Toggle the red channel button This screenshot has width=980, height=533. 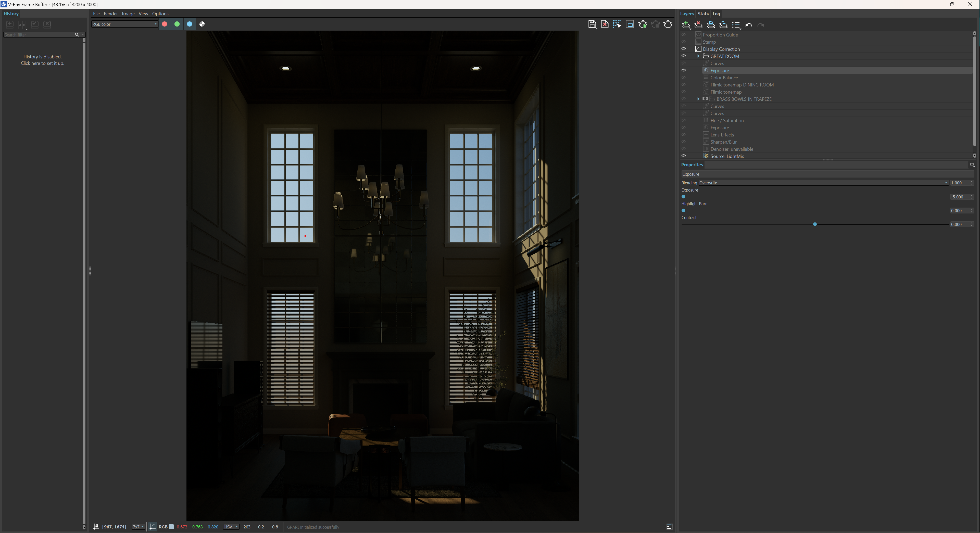164,24
